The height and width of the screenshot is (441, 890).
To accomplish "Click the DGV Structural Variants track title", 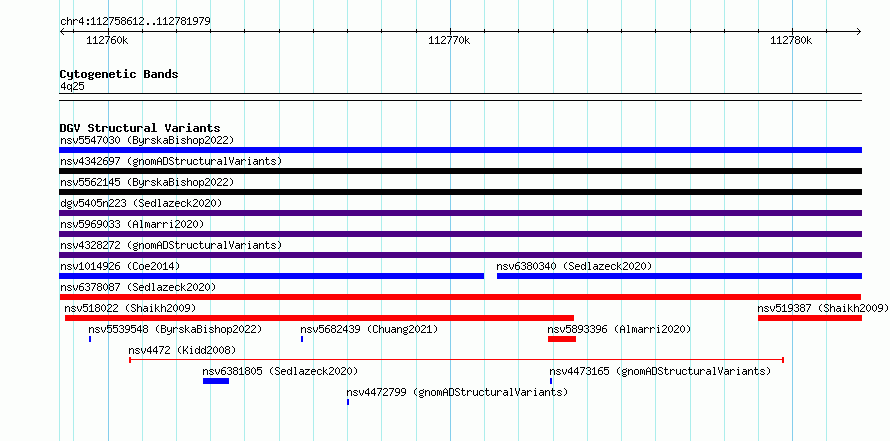I will click(x=140, y=128).
